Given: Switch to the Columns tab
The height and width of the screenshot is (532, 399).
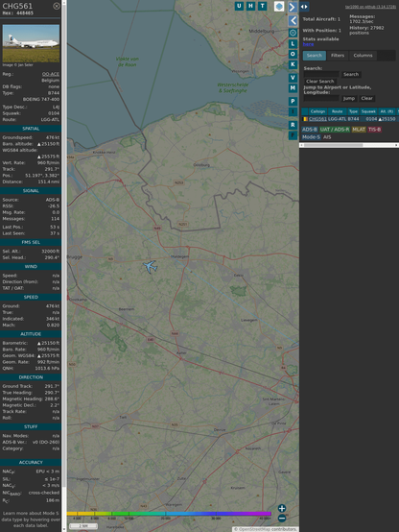Looking at the screenshot, I should click(363, 56).
